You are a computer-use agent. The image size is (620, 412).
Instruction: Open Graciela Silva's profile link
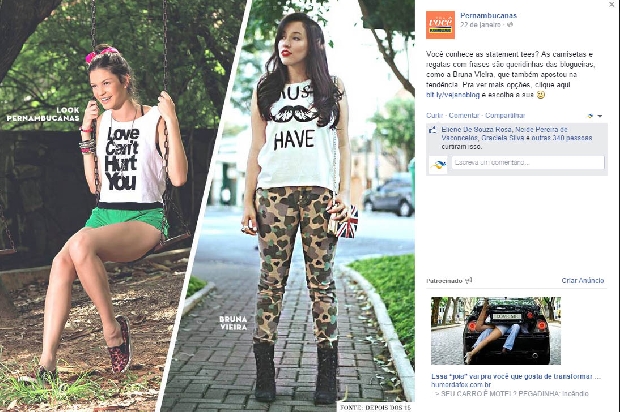coord(501,138)
